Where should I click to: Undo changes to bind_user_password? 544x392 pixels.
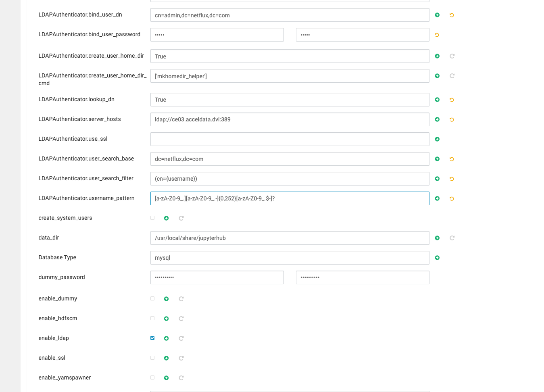tap(437, 35)
